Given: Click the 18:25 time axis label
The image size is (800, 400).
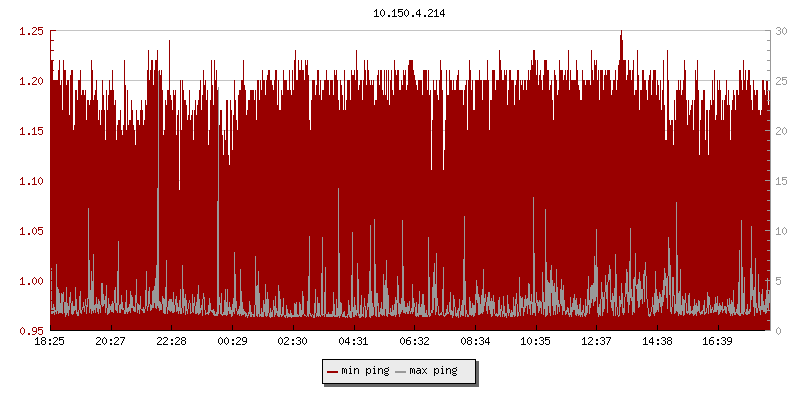Looking at the screenshot, I should pos(50,342).
